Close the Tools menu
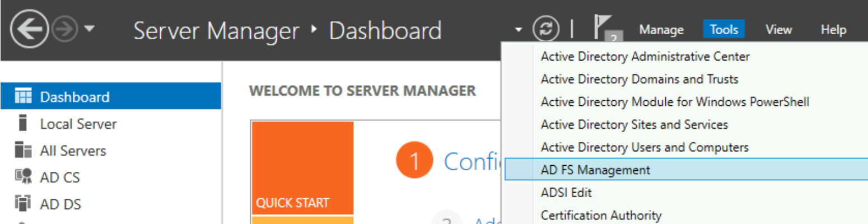Image resolution: width=868 pixels, height=224 pixels. [x=724, y=30]
